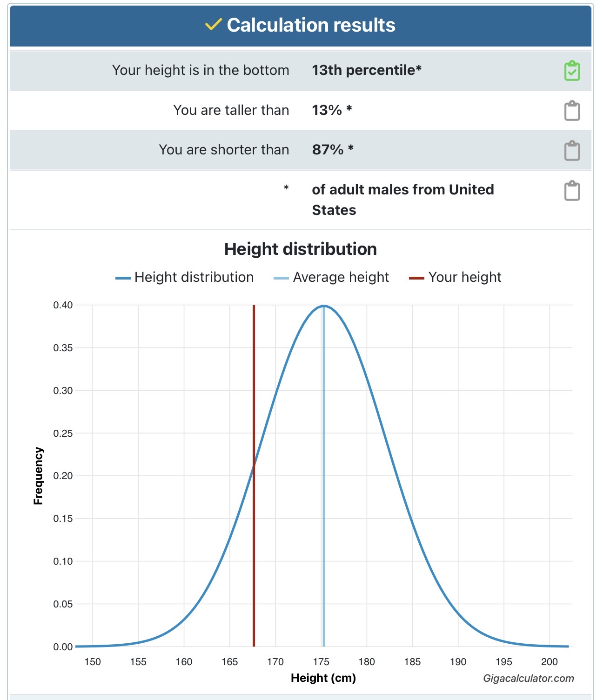
Task: Click the yellow checkmark in the results header
Action: (x=213, y=25)
